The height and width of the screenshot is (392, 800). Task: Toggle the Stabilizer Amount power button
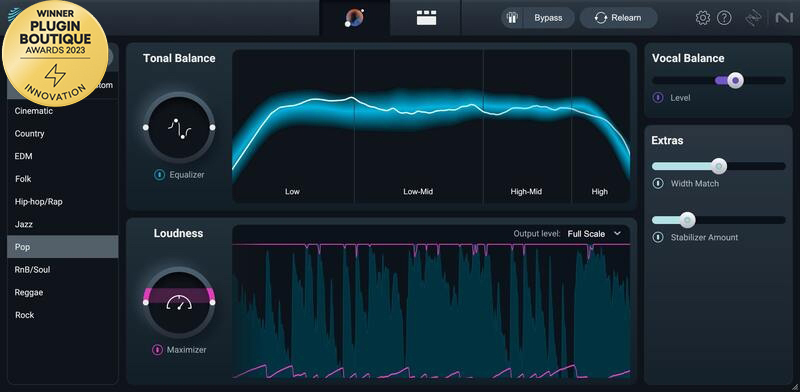pos(658,237)
